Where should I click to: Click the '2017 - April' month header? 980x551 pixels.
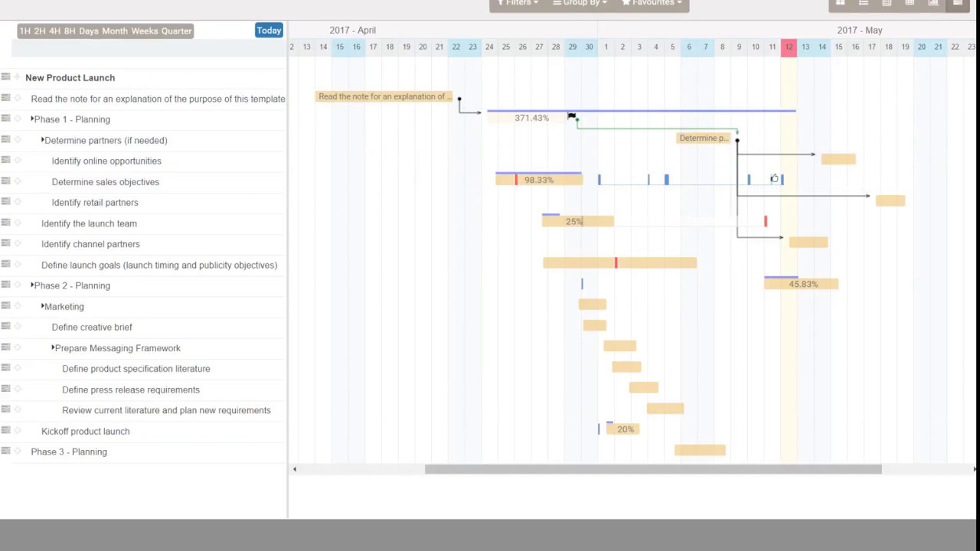(x=352, y=30)
